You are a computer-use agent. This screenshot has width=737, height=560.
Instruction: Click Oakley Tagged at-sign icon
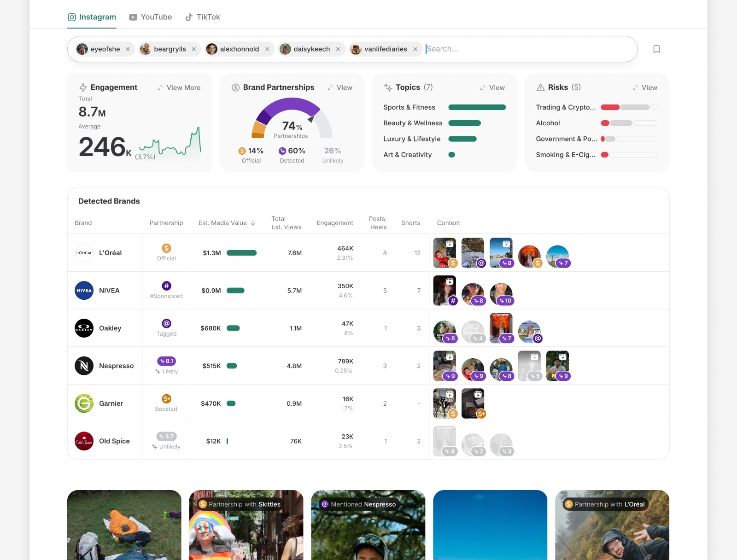coord(167,324)
